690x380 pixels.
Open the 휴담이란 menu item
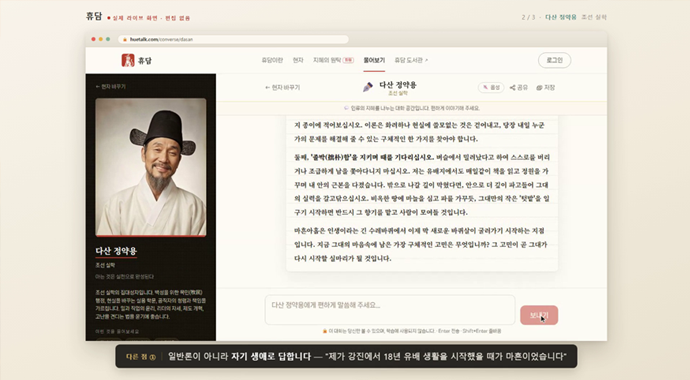(272, 60)
